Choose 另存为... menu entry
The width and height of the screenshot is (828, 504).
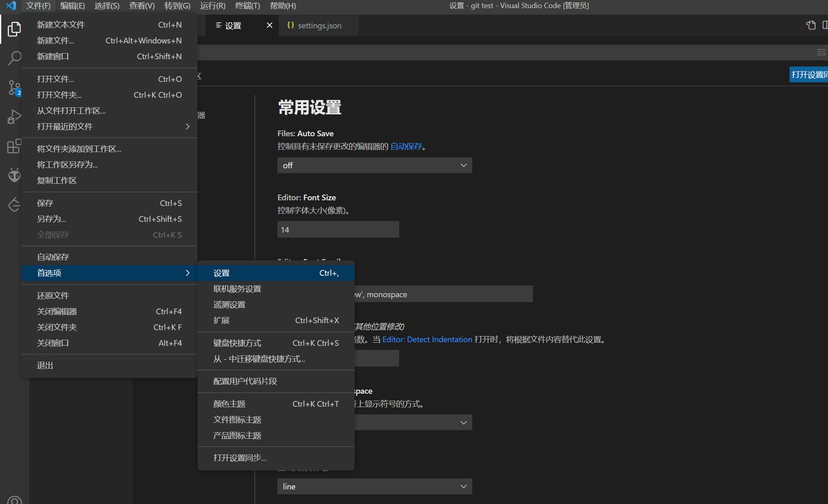[x=110, y=219]
